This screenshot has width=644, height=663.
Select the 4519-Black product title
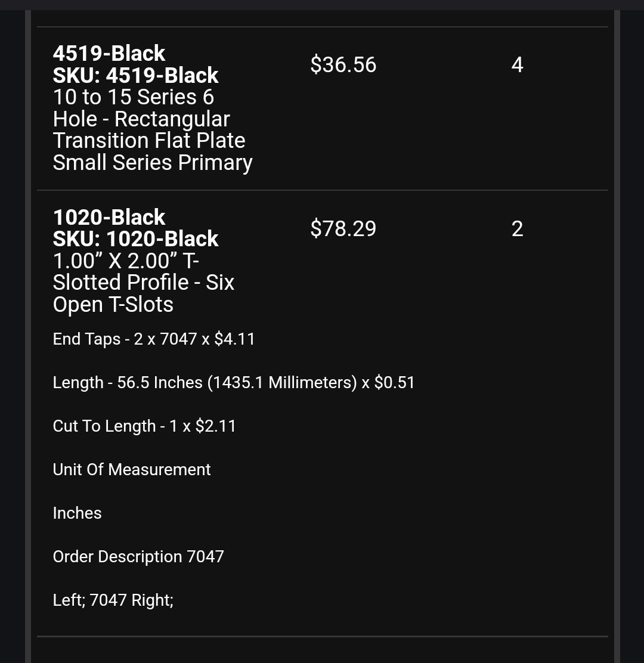pyautogui.click(x=109, y=53)
